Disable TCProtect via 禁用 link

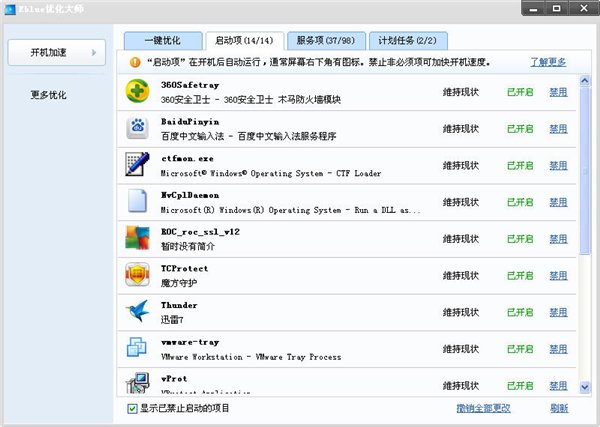point(558,276)
